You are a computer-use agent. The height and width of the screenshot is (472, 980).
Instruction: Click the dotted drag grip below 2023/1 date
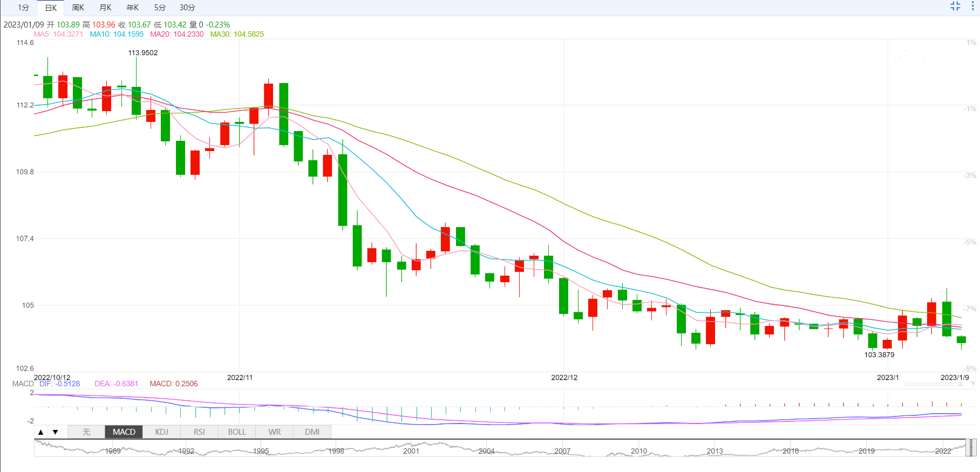(929, 384)
